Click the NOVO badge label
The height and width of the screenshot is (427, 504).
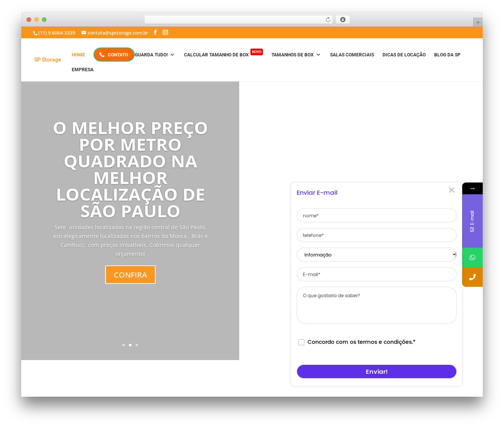pos(257,52)
